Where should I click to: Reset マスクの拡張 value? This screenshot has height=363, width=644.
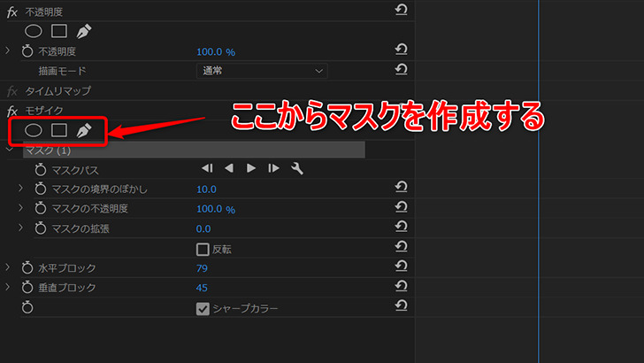401,227
